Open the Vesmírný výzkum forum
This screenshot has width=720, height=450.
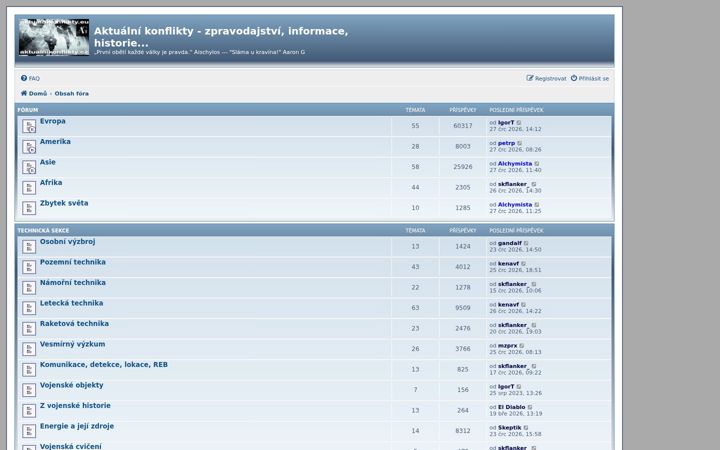coord(73,344)
